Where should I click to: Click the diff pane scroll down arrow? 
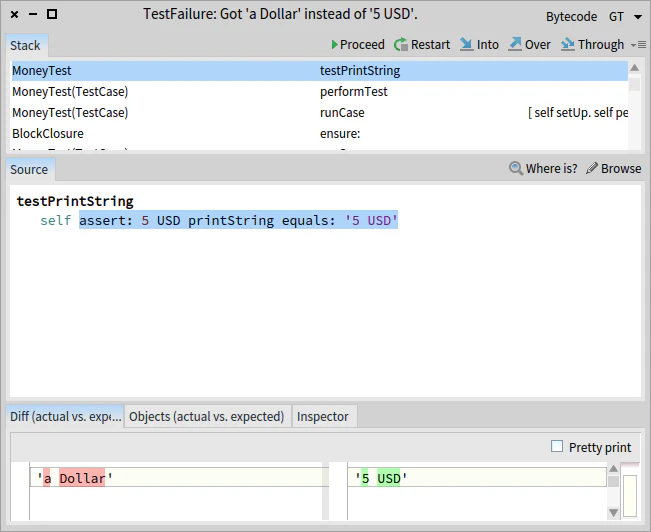(x=613, y=512)
